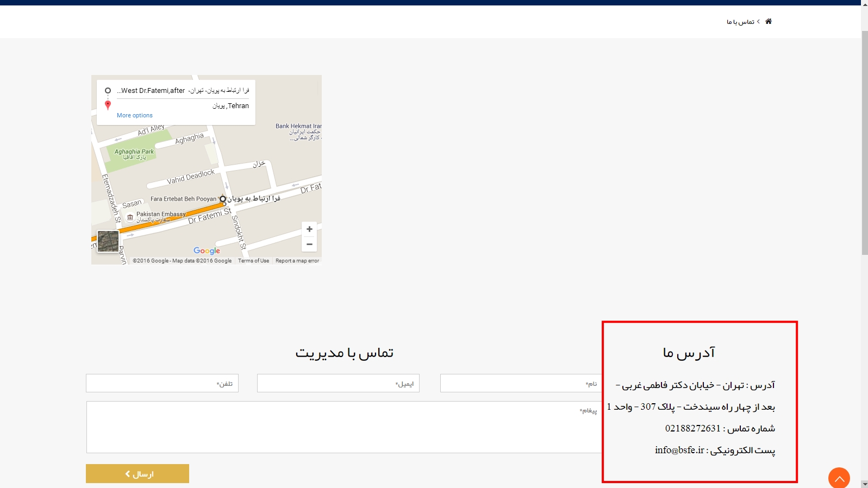Click the home icon in breadcrumb
The height and width of the screenshot is (488, 868).
769,21
